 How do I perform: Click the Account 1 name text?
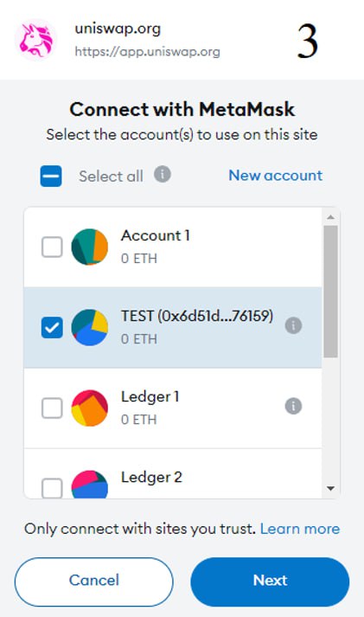[156, 235]
